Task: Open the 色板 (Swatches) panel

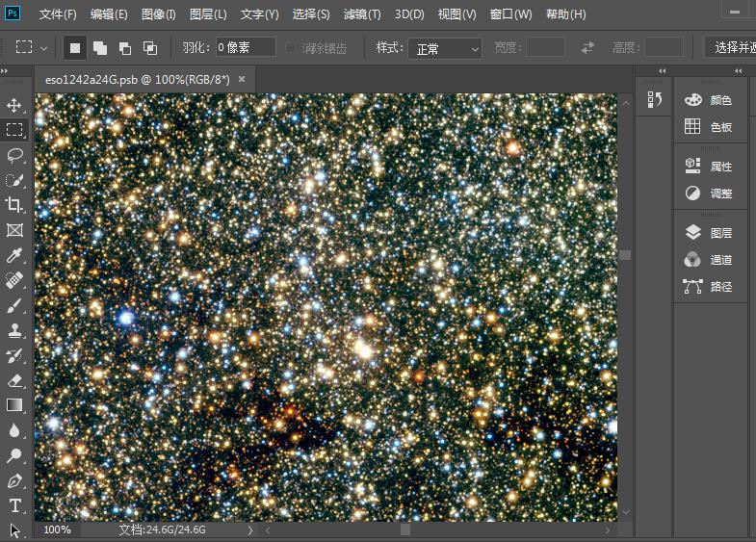Action: point(709,127)
